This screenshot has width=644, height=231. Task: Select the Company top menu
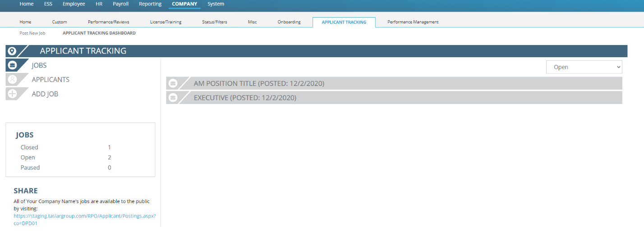coord(184,4)
